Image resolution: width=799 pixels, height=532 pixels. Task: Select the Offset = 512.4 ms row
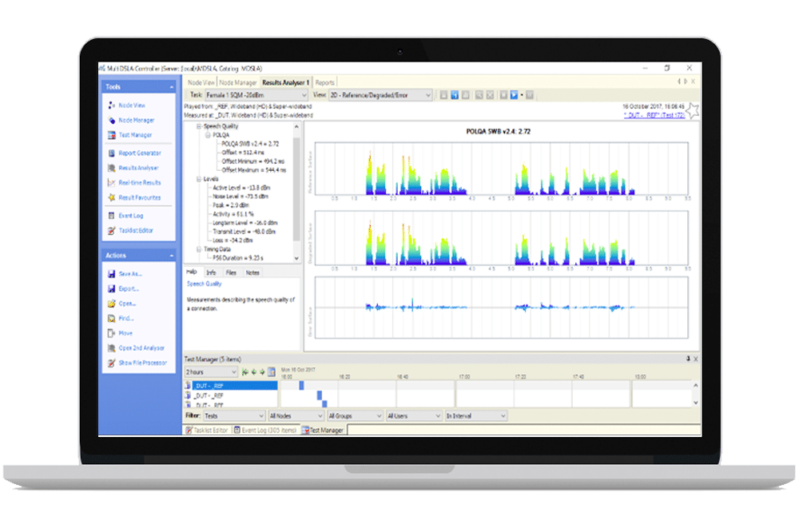(243, 153)
